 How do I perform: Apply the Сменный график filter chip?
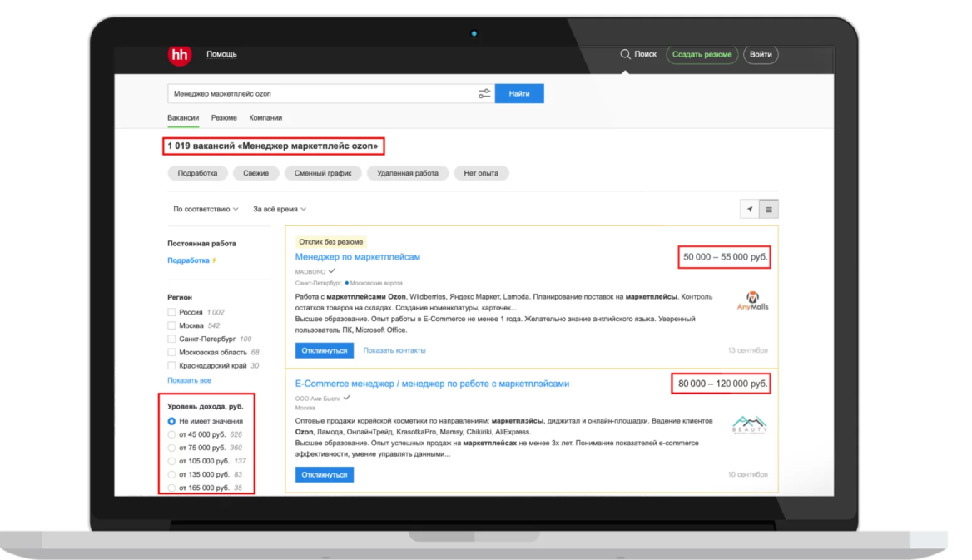click(323, 173)
